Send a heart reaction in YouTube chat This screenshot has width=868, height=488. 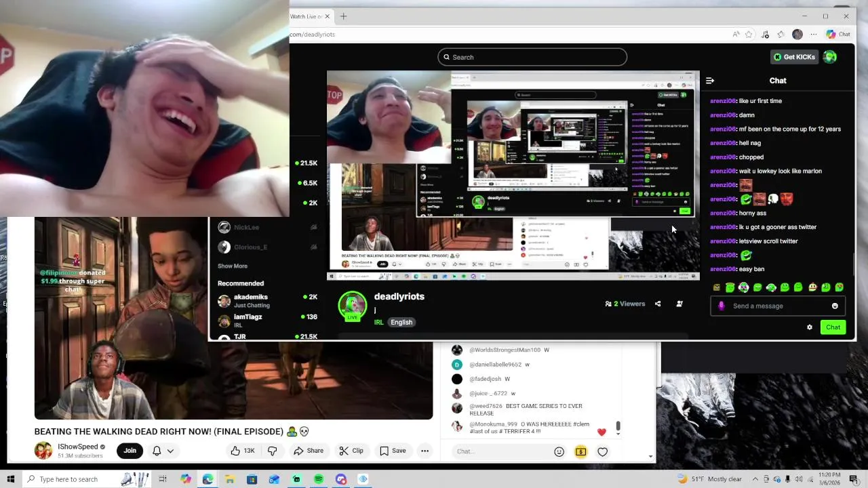[x=602, y=452]
